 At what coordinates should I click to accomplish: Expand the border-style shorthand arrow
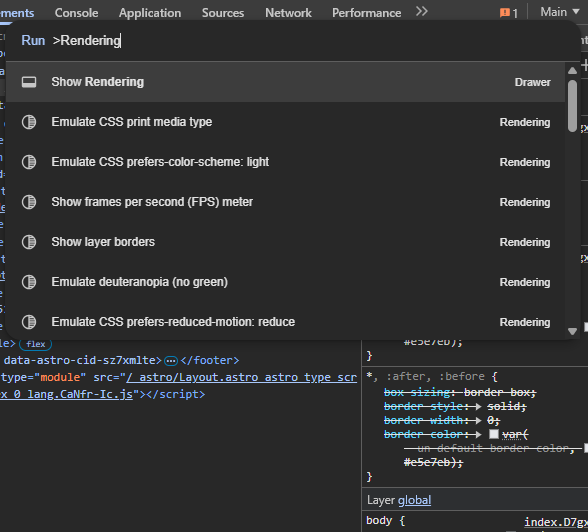tap(478, 406)
